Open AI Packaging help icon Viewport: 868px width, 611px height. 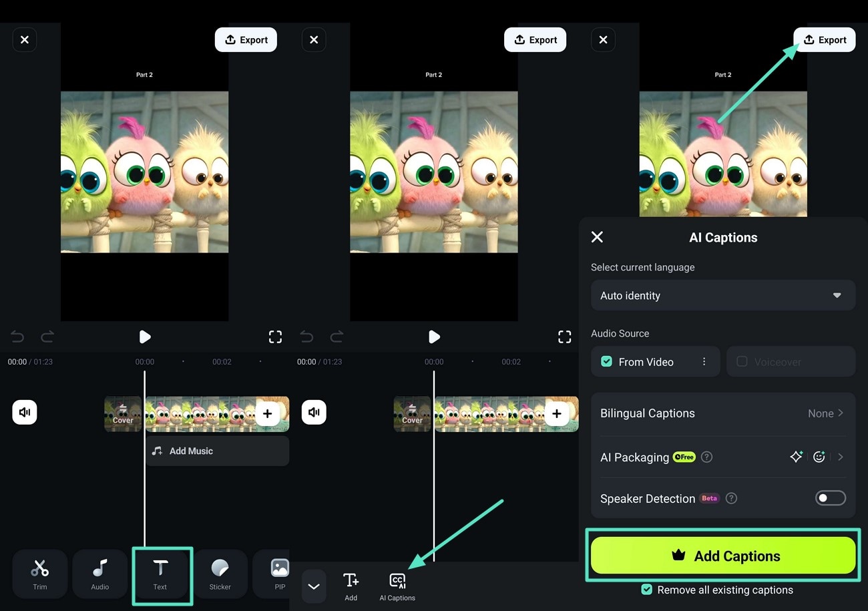point(707,457)
